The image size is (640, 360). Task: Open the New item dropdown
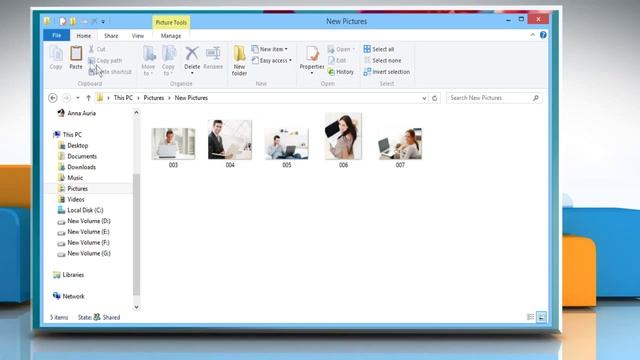click(270, 49)
